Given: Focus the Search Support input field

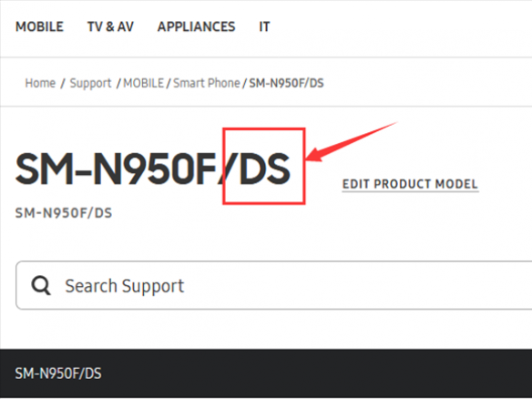Looking at the screenshot, I should 273,285.
